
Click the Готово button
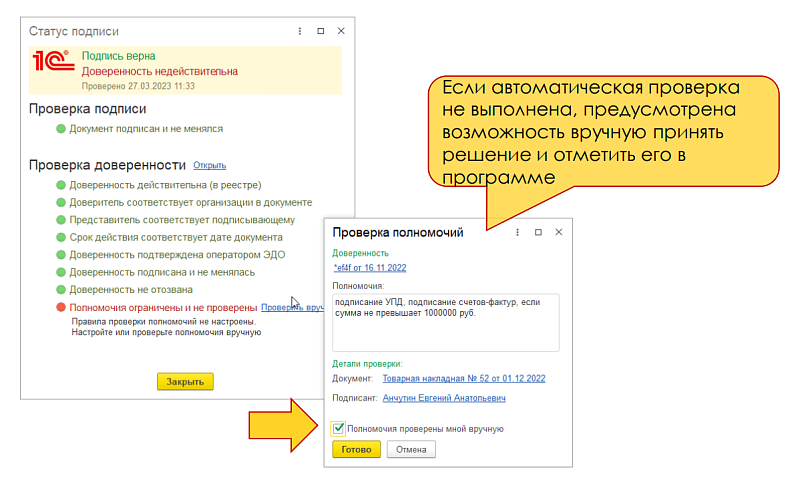[356, 449]
